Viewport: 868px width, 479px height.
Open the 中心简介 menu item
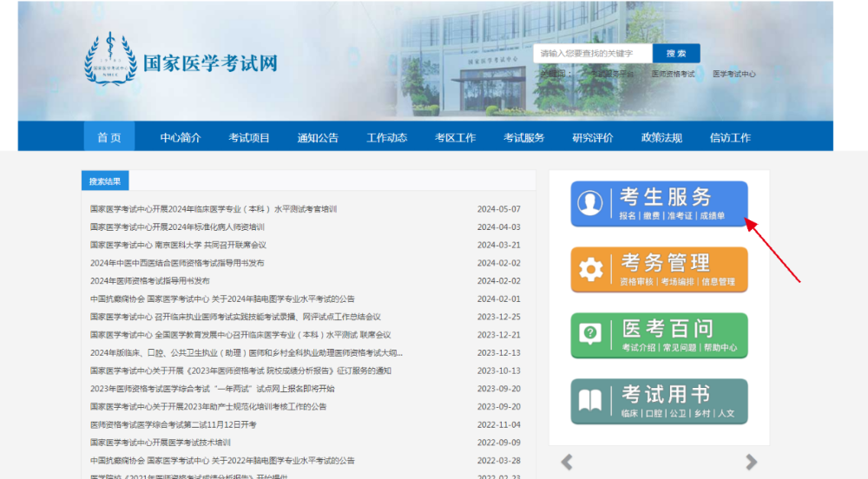[x=181, y=137]
